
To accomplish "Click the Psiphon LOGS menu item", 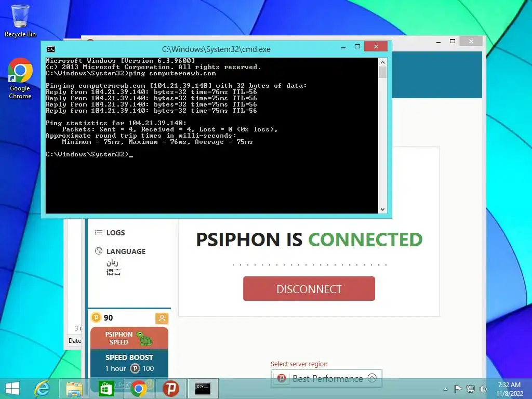I will (115, 233).
